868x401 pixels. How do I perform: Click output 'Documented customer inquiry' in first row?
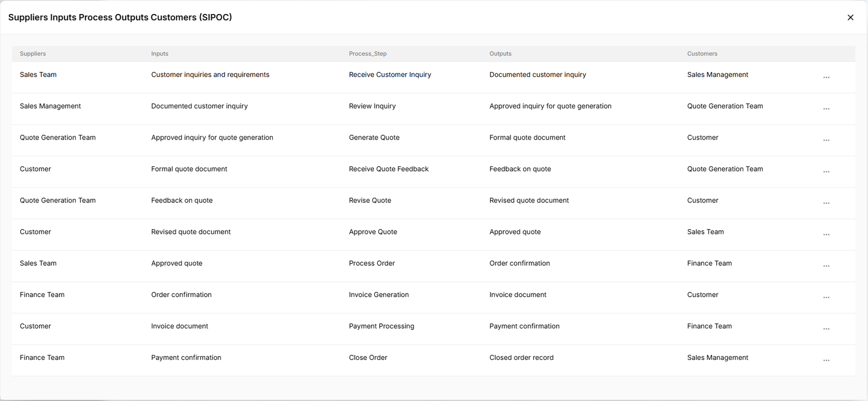pos(538,75)
